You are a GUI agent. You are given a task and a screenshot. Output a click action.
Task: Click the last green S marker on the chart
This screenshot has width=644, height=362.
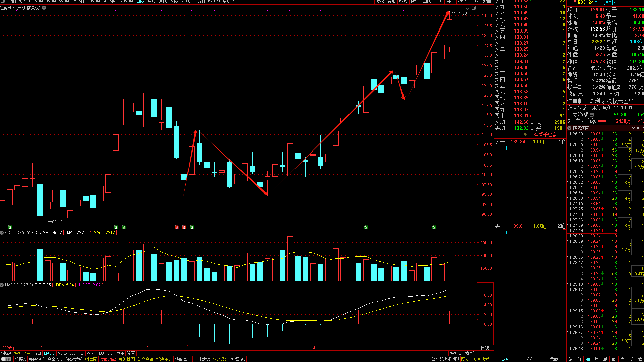(x=434, y=227)
